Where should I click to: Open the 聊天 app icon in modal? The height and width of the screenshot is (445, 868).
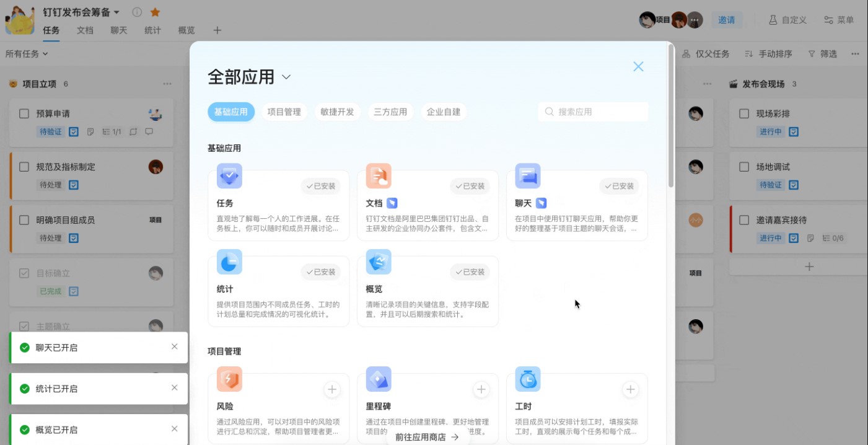(x=528, y=176)
